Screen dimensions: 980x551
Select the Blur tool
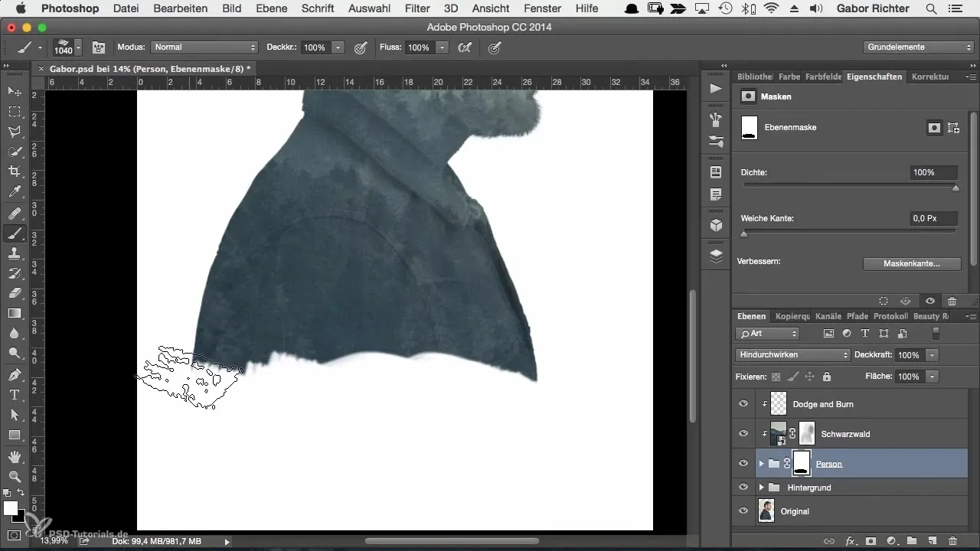click(15, 333)
